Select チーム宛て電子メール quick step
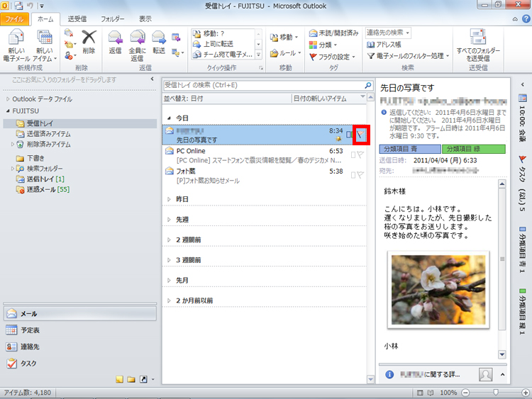Viewport: 532px width, 399px height. coord(223,55)
